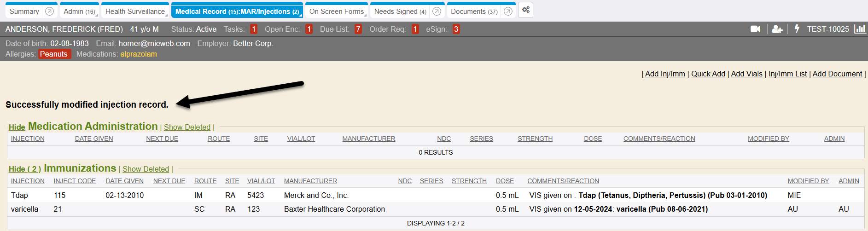Pop out Needs Signed tab arrow icon
The image size is (868, 231).
click(437, 12)
